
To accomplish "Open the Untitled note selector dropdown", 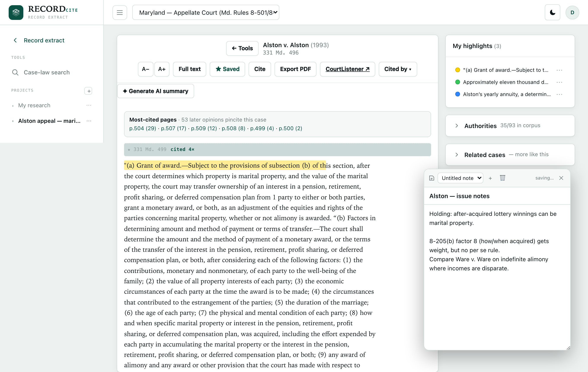I will tap(460, 178).
